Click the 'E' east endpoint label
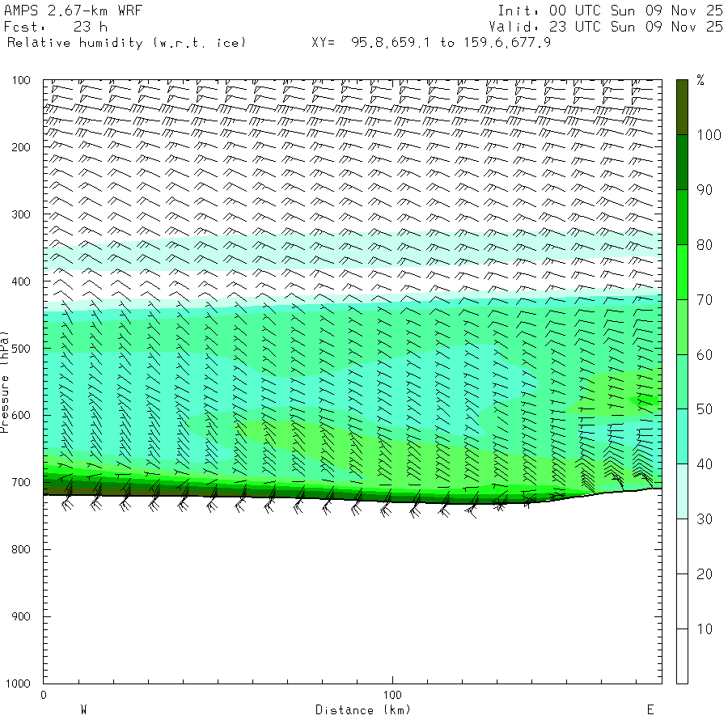The image size is (728, 728). point(650,710)
